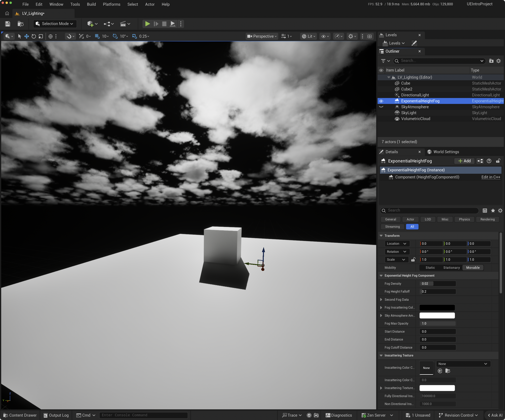The width and height of the screenshot is (505, 420).
Task: Open the Details help question-mark icon
Action: coord(489,161)
